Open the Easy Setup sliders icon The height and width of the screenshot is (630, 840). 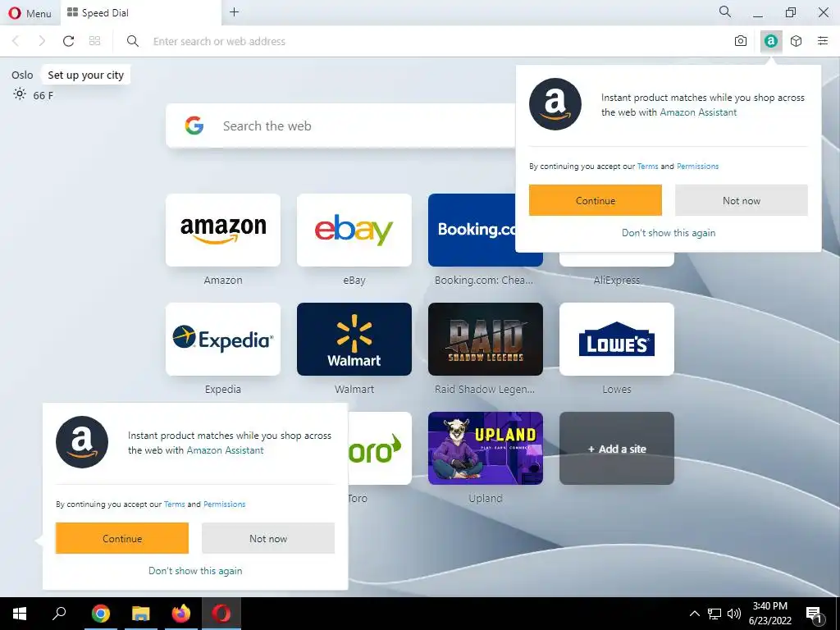(822, 41)
